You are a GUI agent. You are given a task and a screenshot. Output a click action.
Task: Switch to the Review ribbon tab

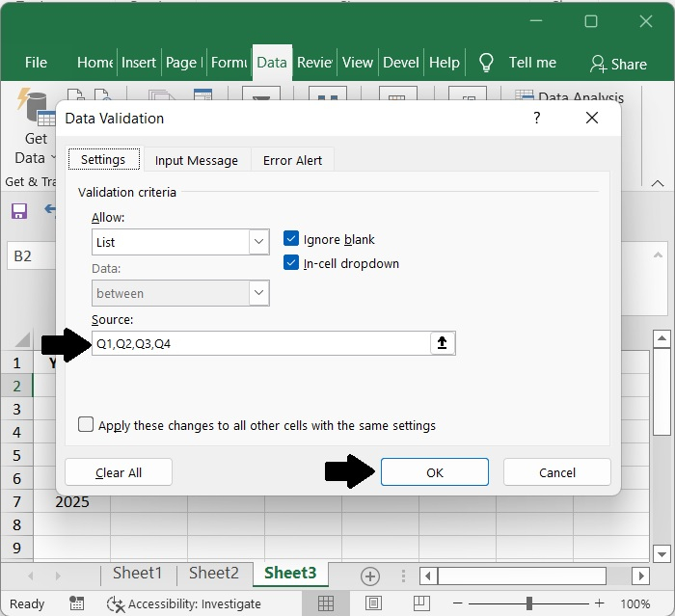coord(314,63)
